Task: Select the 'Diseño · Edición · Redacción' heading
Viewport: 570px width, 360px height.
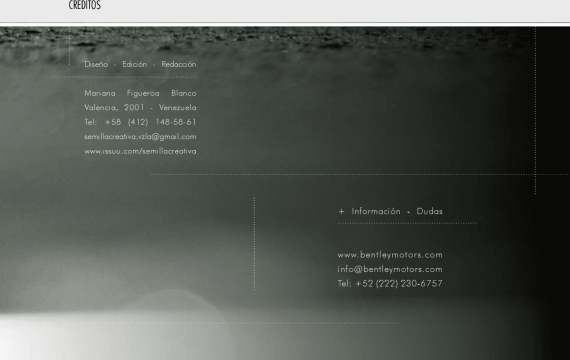Action: click(x=140, y=64)
